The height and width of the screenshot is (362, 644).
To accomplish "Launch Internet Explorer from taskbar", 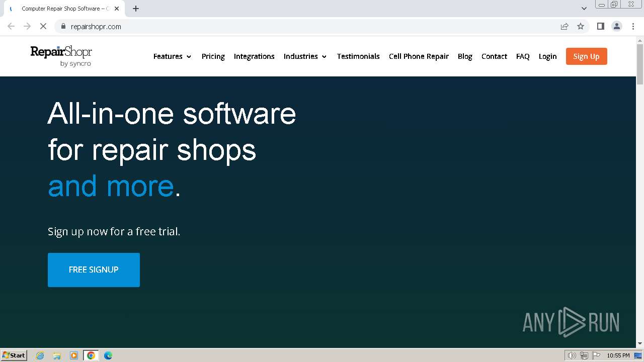I will click(x=40, y=355).
